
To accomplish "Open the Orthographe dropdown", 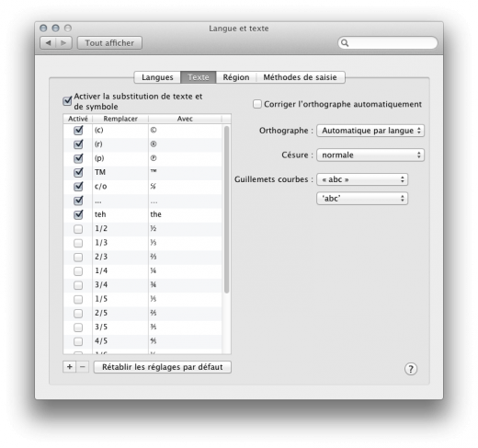I will click(370, 131).
